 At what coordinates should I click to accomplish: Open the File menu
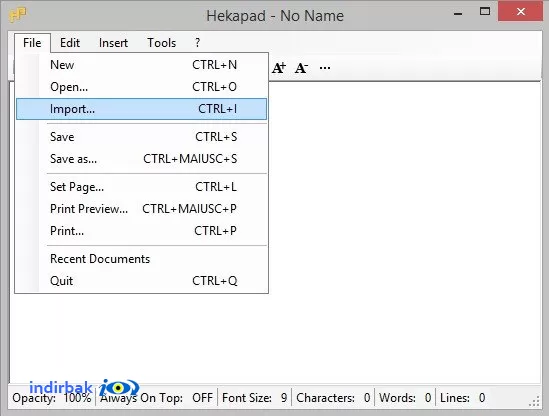coord(32,43)
